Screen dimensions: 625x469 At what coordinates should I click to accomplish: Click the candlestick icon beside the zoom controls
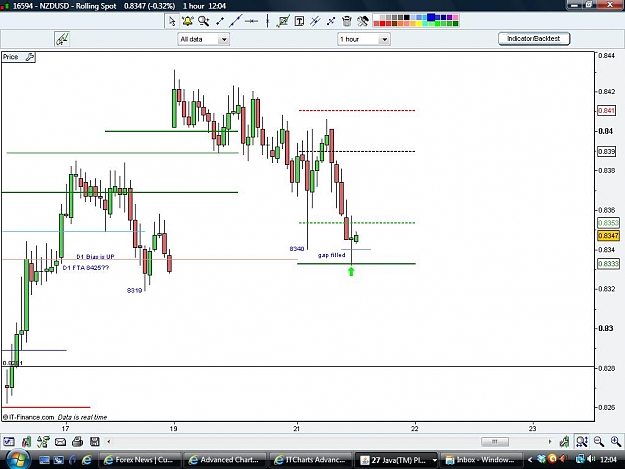[x=564, y=442]
